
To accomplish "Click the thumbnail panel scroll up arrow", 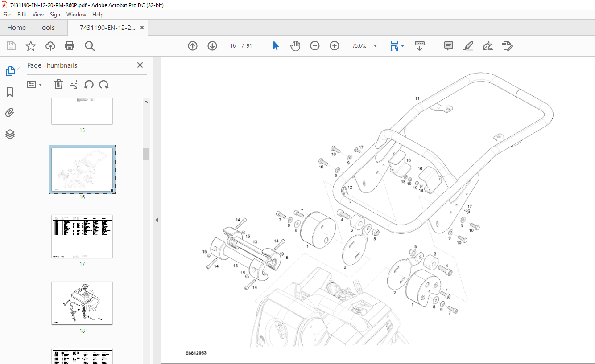I will pyautogui.click(x=146, y=102).
